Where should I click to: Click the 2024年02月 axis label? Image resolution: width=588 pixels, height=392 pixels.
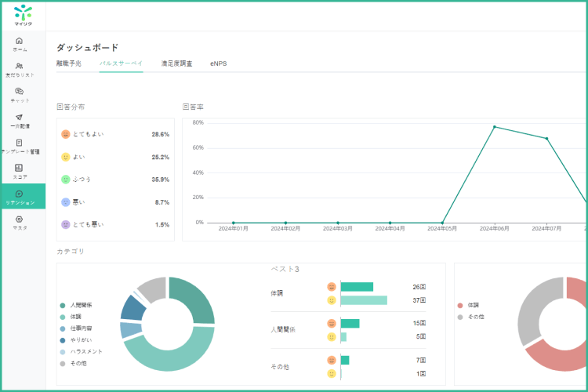tap(285, 228)
